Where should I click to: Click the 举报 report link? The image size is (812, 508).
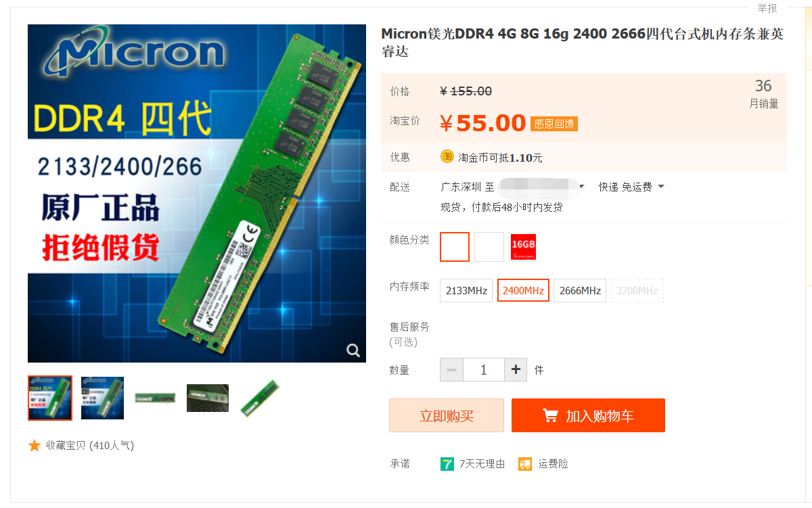(767, 8)
